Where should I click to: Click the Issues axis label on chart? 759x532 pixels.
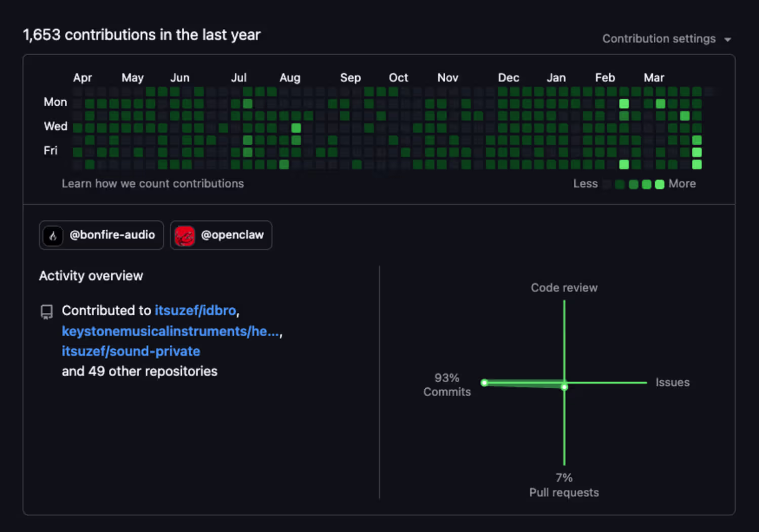tap(672, 383)
